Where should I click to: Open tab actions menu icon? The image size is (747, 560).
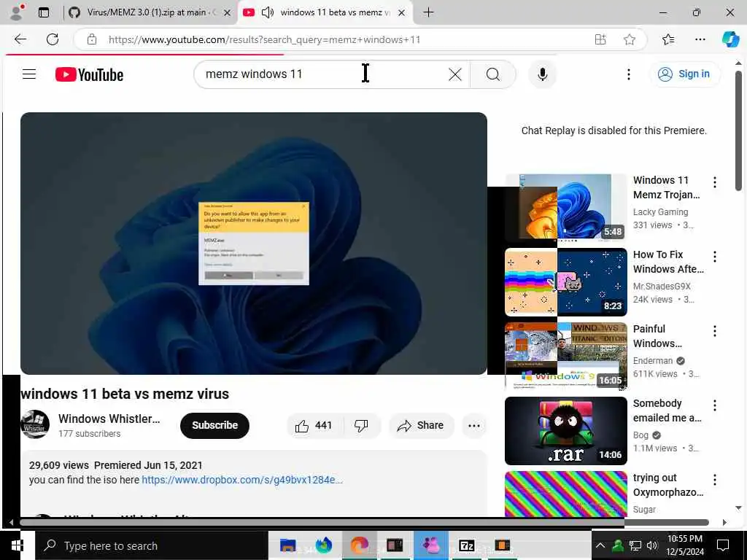[x=44, y=12]
